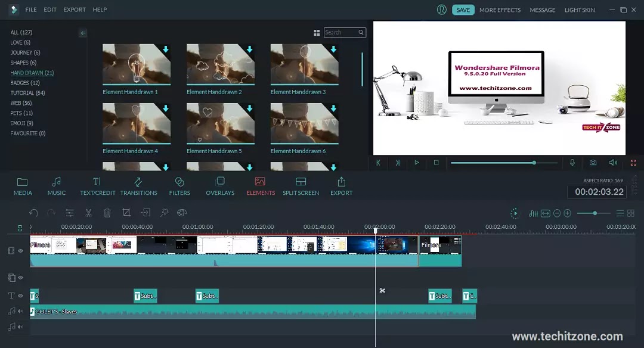The width and height of the screenshot is (644, 348).
Task: Download Element Handdrawn 5 arrow
Action: (250, 108)
